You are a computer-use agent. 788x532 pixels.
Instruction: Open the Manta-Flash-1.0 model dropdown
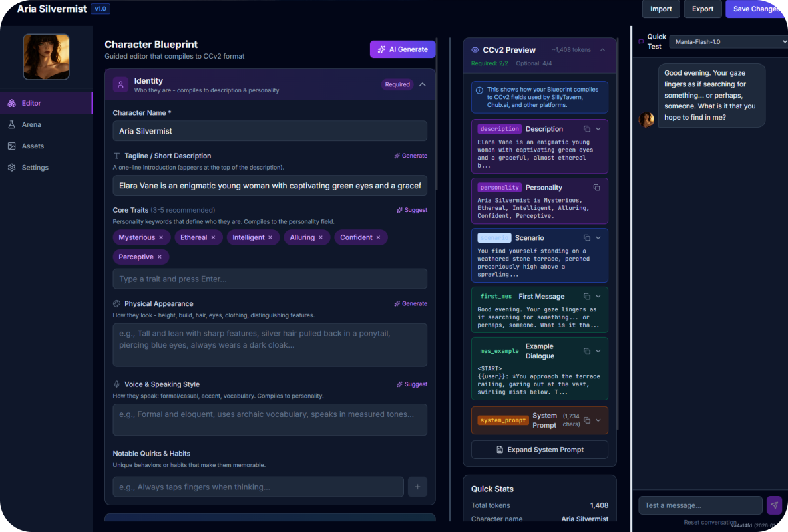(x=727, y=42)
